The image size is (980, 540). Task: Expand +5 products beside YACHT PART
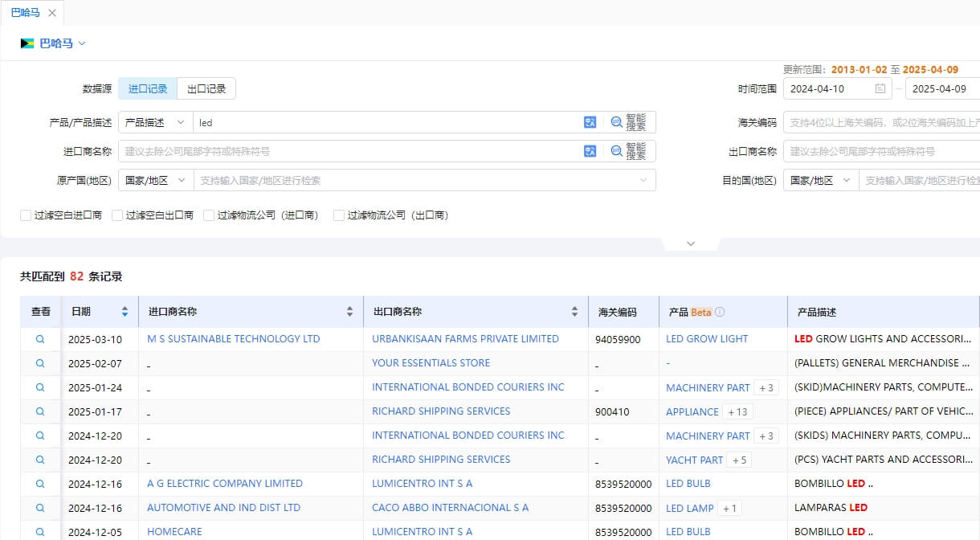click(739, 460)
